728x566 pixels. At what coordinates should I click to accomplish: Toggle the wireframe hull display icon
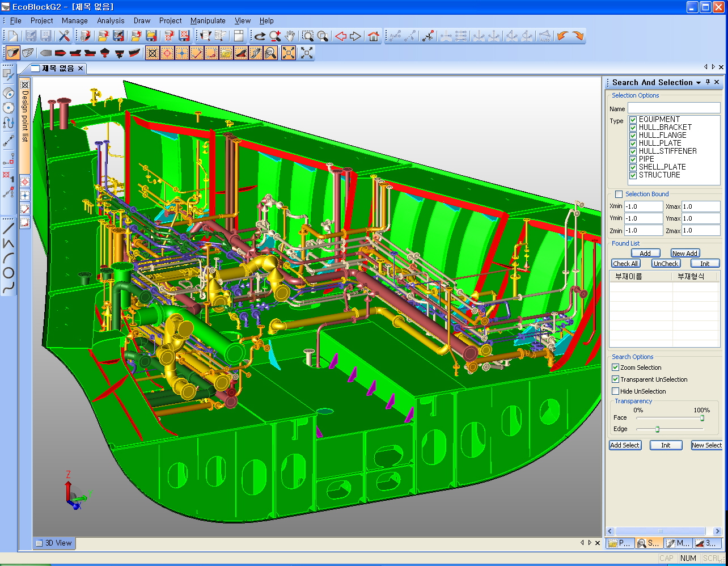point(28,53)
